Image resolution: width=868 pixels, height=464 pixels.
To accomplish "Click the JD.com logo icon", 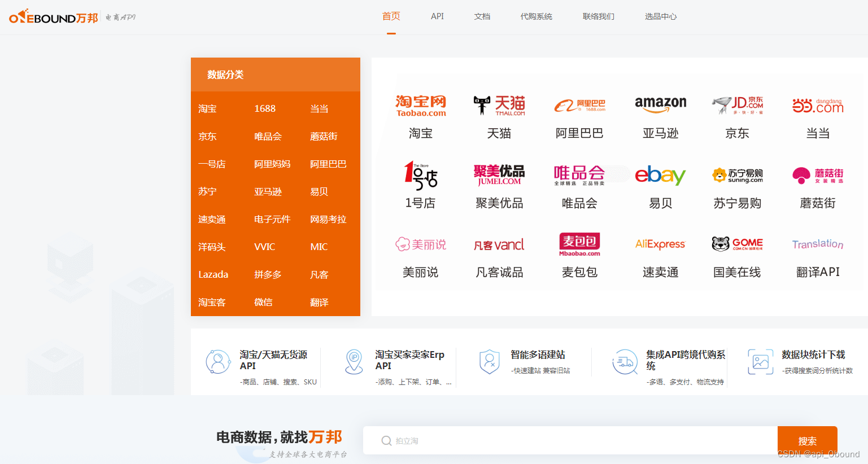I will click(x=737, y=105).
